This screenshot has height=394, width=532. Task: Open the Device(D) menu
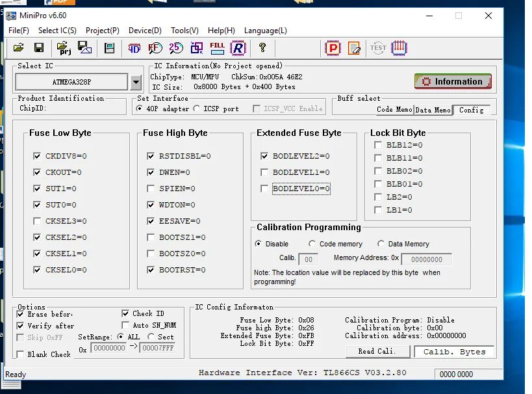tap(145, 31)
